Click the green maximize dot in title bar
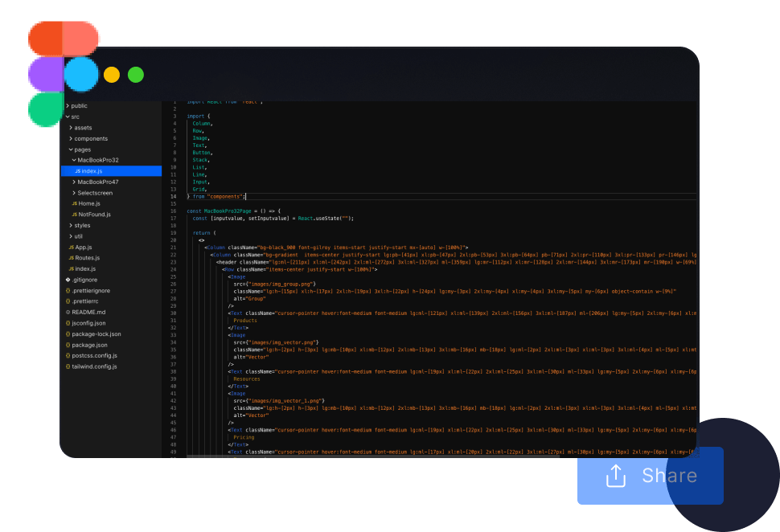 (x=136, y=75)
